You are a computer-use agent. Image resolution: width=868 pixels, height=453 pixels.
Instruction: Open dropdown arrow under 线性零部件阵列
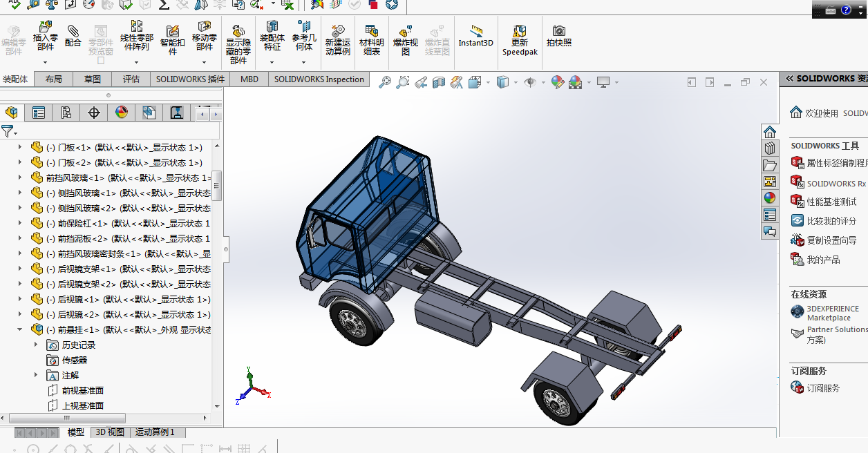click(137, 61)
